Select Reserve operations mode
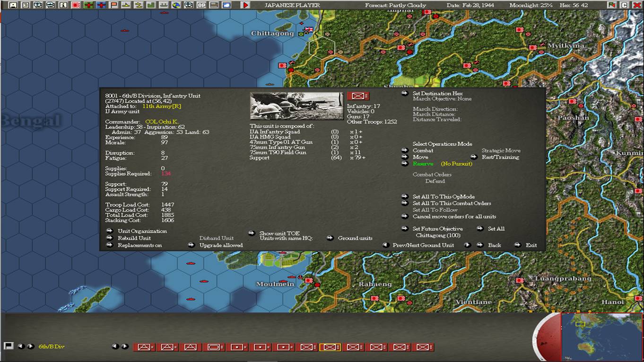 click(x=423, y=164)
